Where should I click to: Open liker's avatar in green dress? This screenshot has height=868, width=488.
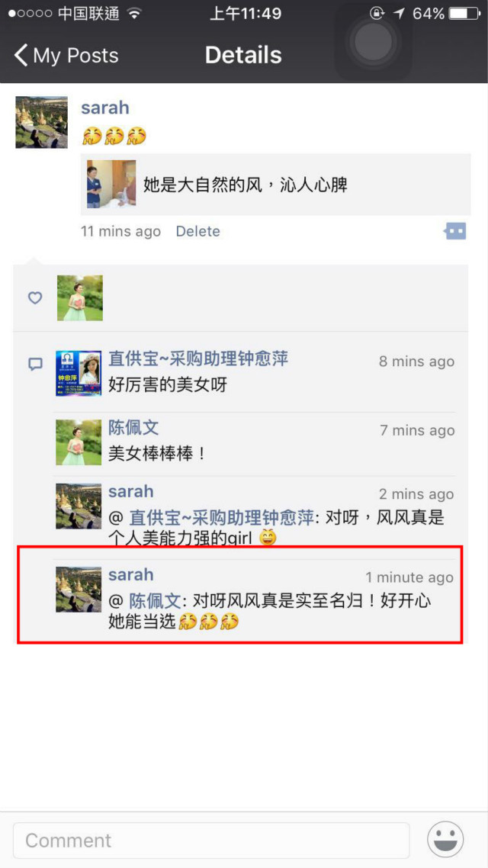tap(79, 297)
